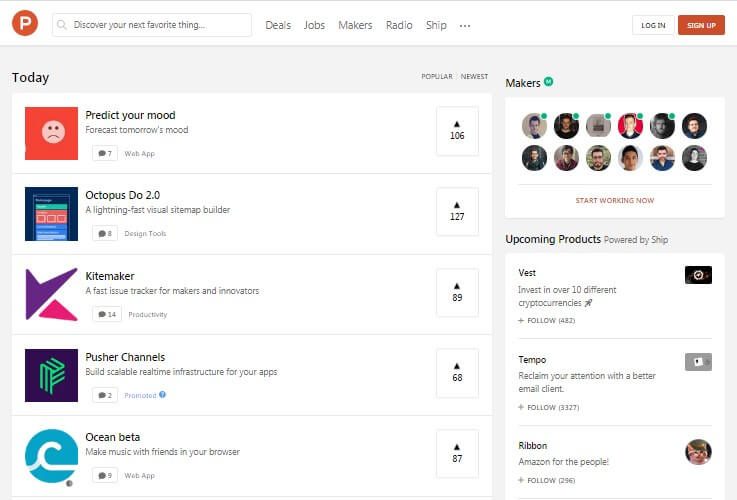Click the green Makers badge icon

pyautogui.click(x=549, y=82)
